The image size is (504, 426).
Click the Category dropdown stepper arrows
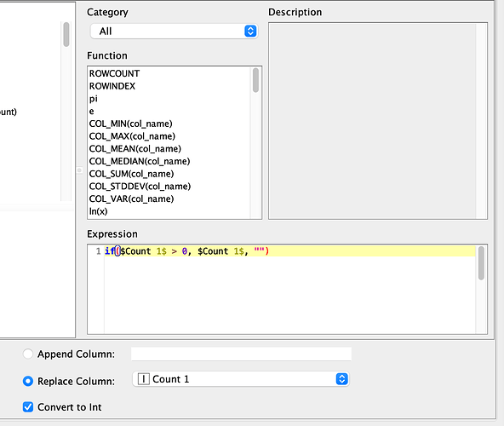coord(250,32)
